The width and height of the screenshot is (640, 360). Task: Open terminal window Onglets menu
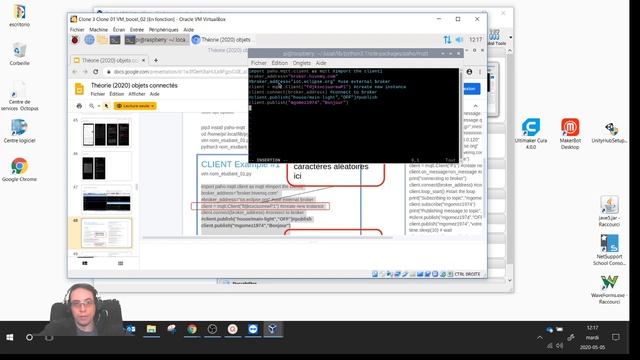click(302, 63)
